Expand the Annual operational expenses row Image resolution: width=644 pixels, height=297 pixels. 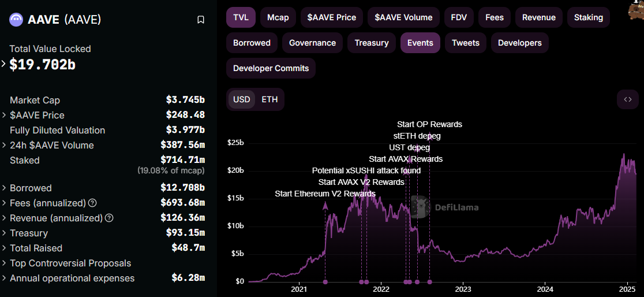3,278
